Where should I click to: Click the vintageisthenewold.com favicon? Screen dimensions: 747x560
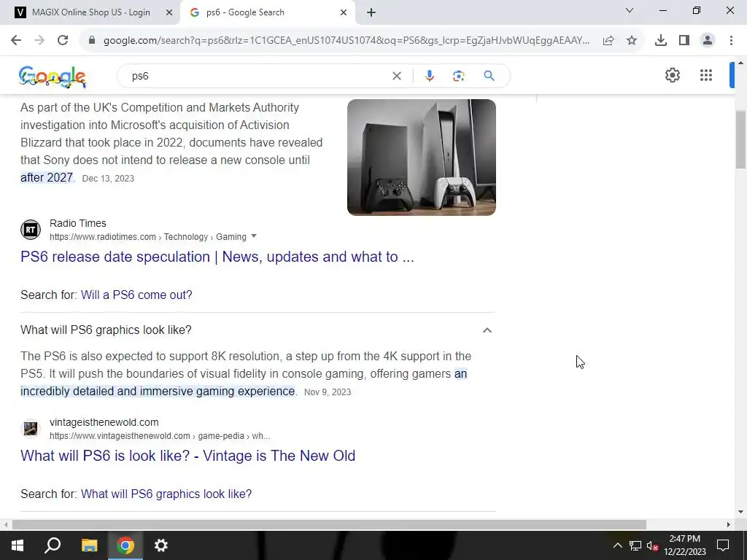[x=31, y=429]
